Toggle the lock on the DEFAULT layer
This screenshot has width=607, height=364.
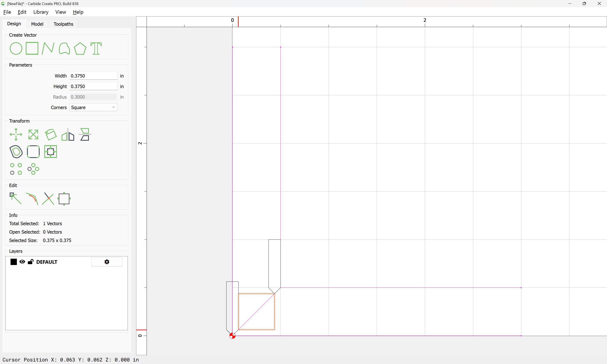tap(30, 262)
